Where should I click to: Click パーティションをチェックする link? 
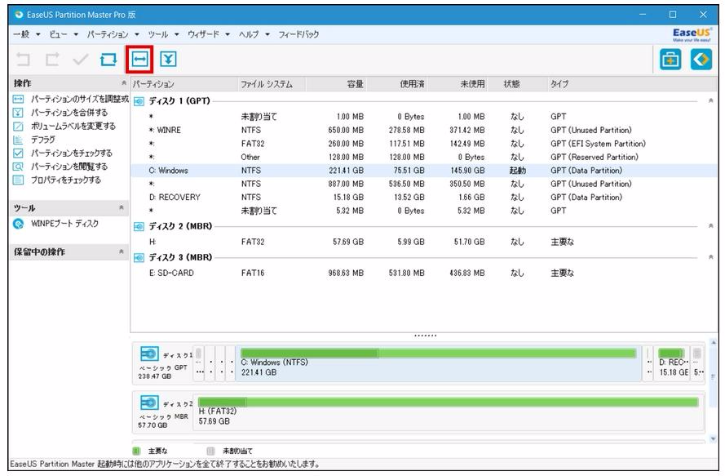click(x=71, y=153)
